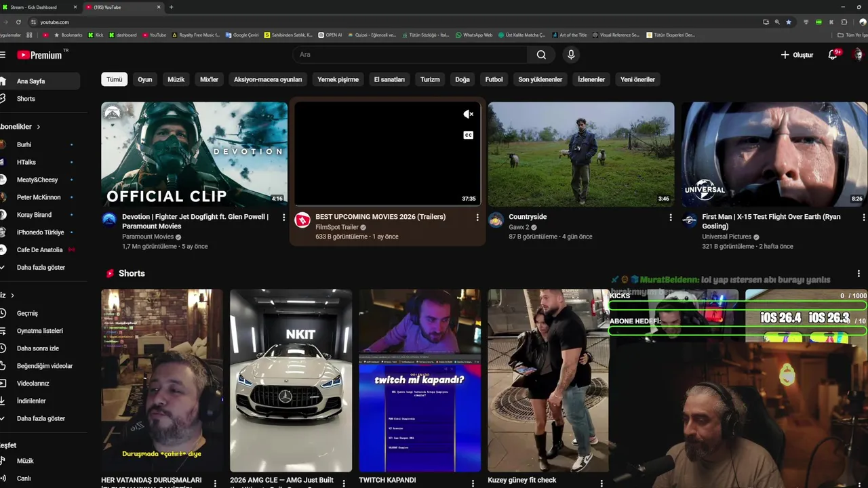Expand library list Daha fazla göster
The width and height of the screenshot is (868, 488).
click(x=41, y=419)
